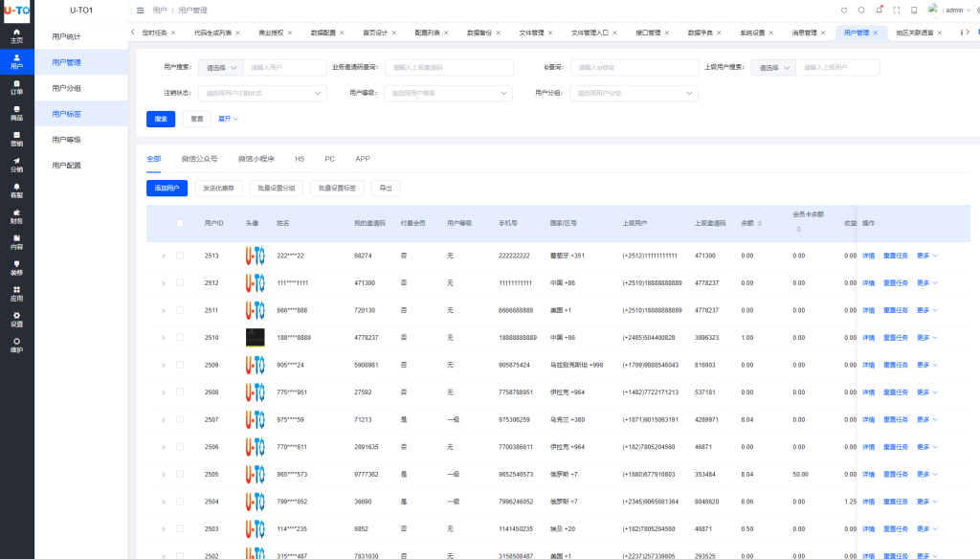
Task: Open 主页 home in left sidebar
Action: [x=17, y=35]
